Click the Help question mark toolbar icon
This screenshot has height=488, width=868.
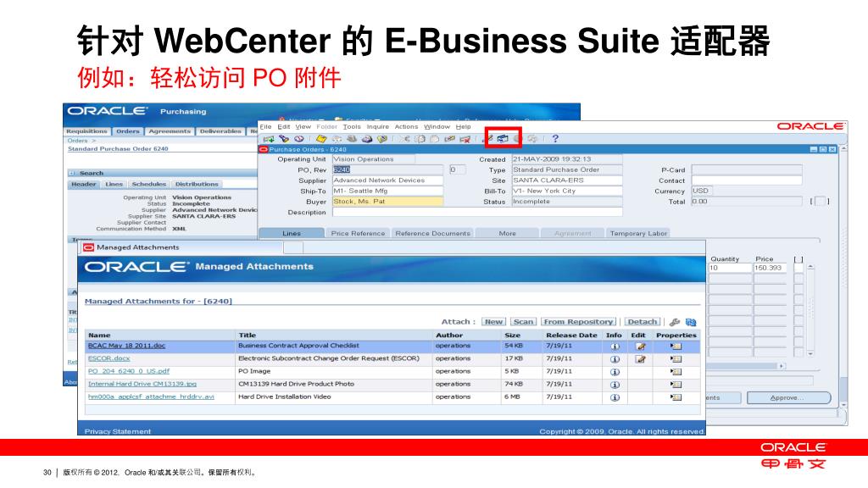click(555, 138)
